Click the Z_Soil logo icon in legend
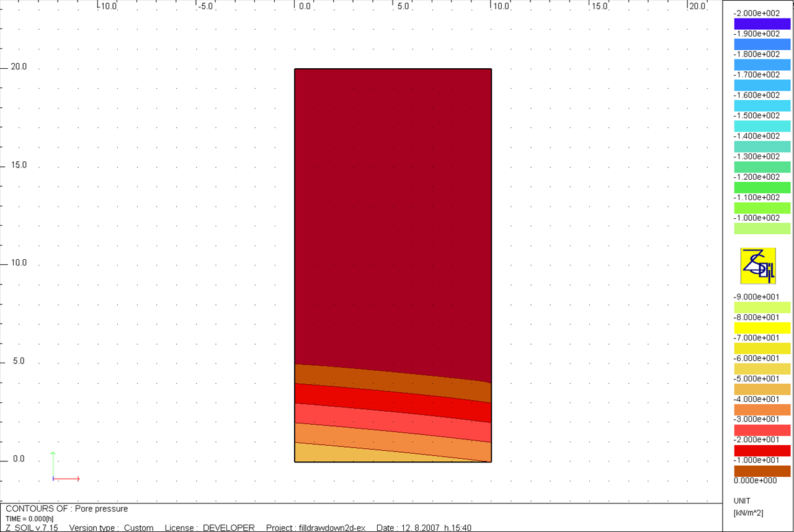This screenshot has height=532, width=794. click(757, 266)
